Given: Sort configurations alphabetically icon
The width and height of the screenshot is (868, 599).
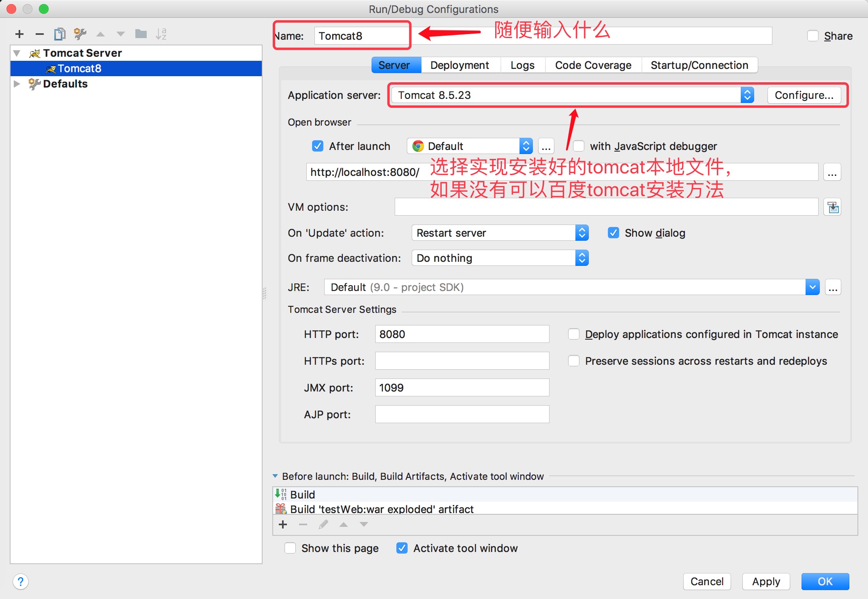Looking at the screenshot, I should (161, 34).
